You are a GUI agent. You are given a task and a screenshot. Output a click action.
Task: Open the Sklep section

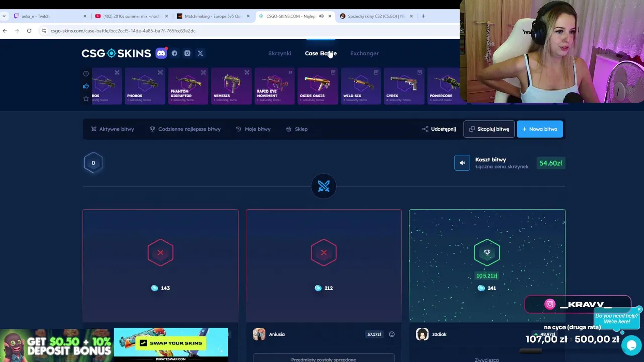297,129
